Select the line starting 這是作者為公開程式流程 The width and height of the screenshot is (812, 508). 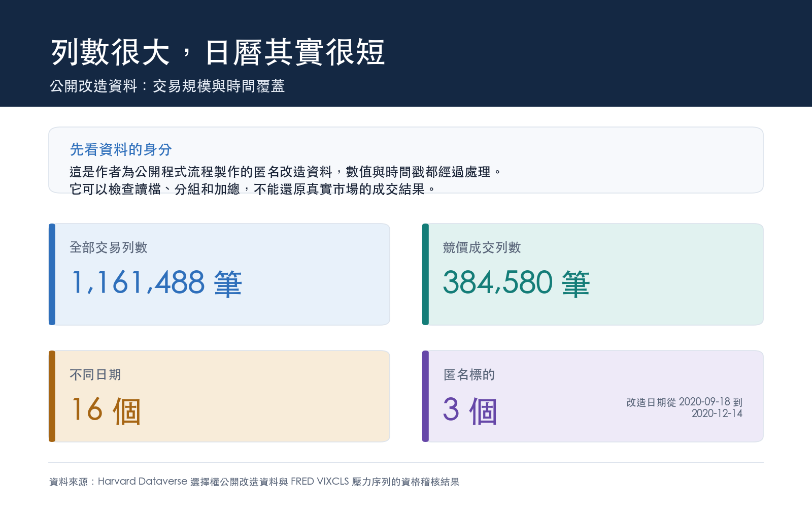[x=286, y=172]
